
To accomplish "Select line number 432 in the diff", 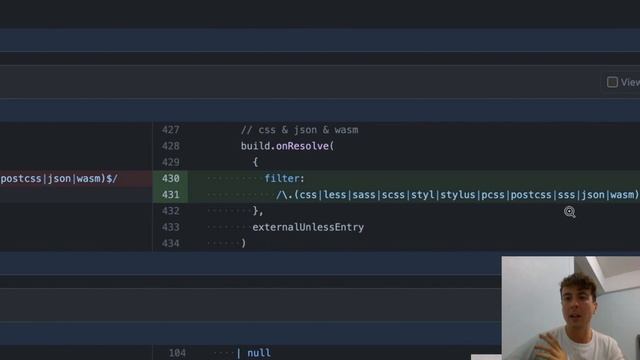I will [170, 211].
